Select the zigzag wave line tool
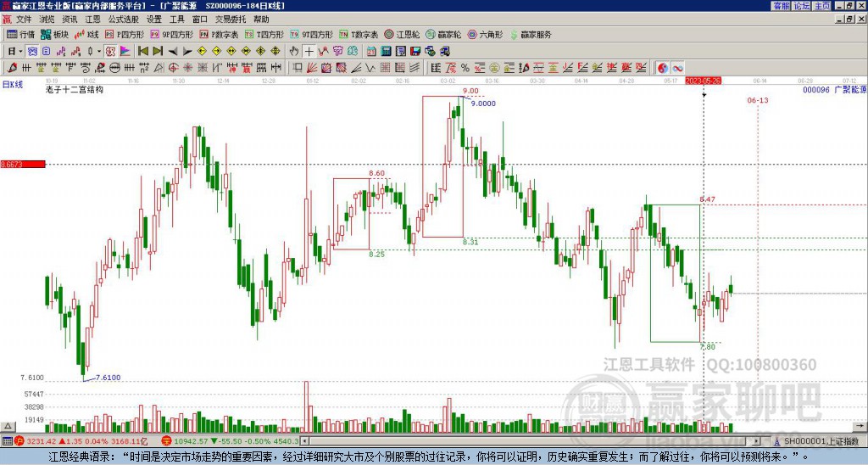 (370, 68)
